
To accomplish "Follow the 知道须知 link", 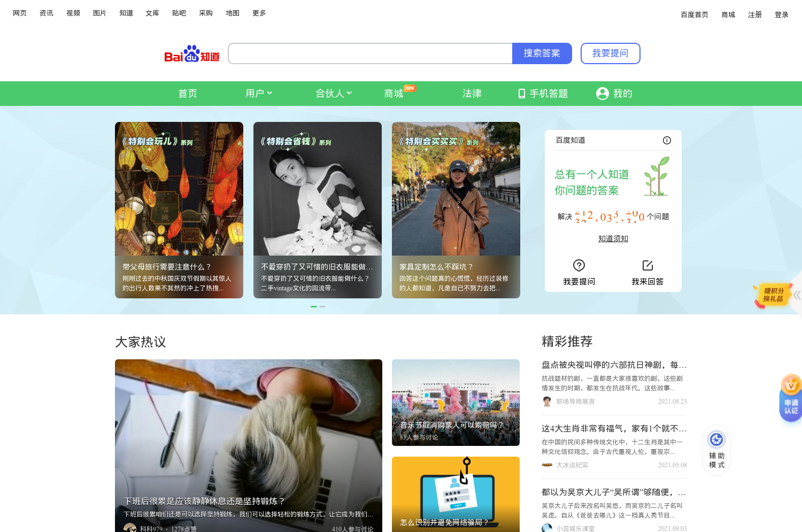I will [613, 238].
